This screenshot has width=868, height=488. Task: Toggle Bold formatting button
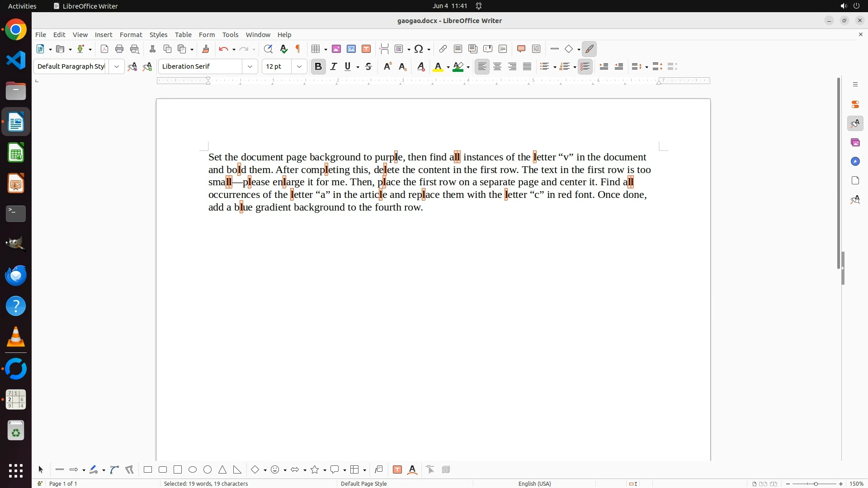(x=318, y=66)
